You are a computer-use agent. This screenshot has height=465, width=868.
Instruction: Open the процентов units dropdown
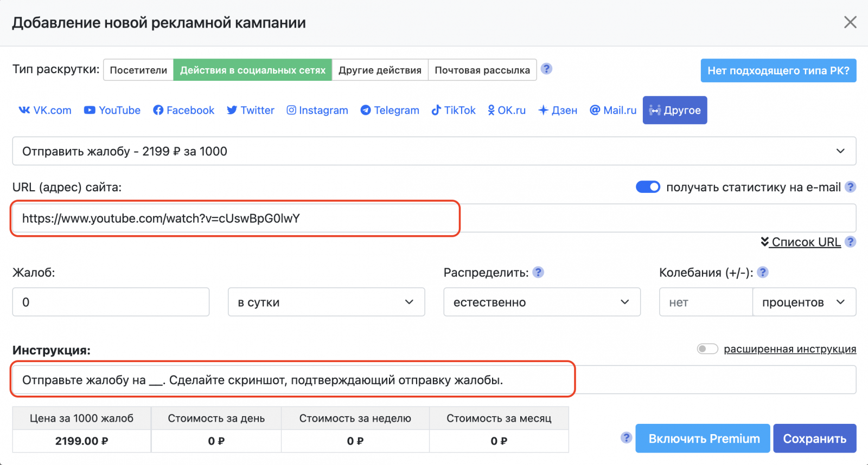pyautogui.click(x=803, y=302)
